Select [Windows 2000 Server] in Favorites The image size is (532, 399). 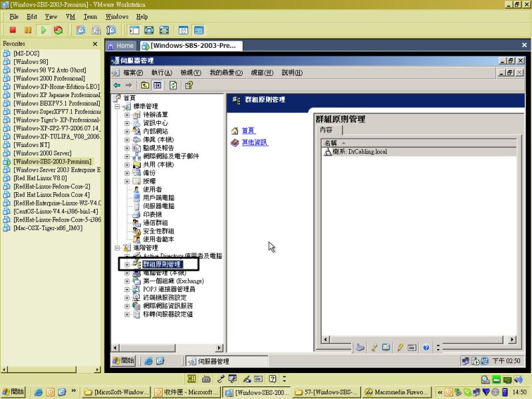[43, 153]
